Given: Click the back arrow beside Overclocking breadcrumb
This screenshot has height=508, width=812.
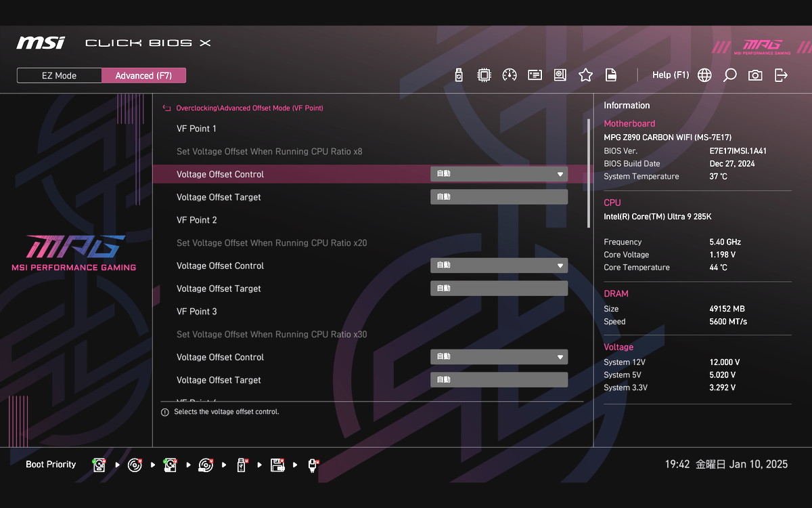Looking at the screenshot, I should coord(166,108).
